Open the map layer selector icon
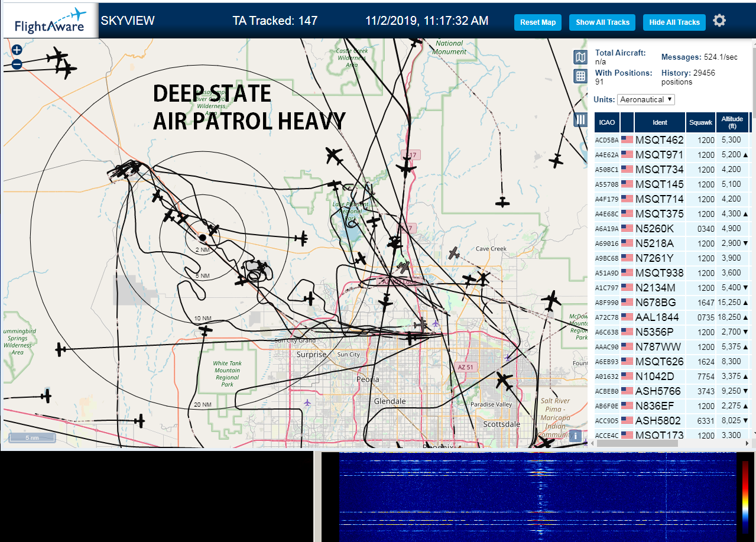This screenshot has height=542, width=756. [x=580, y=57]
